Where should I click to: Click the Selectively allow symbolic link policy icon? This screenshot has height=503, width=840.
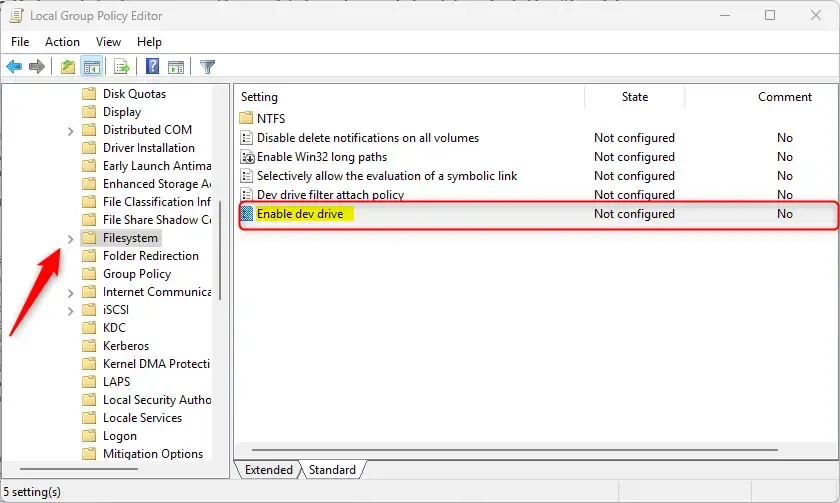[246, 176]
